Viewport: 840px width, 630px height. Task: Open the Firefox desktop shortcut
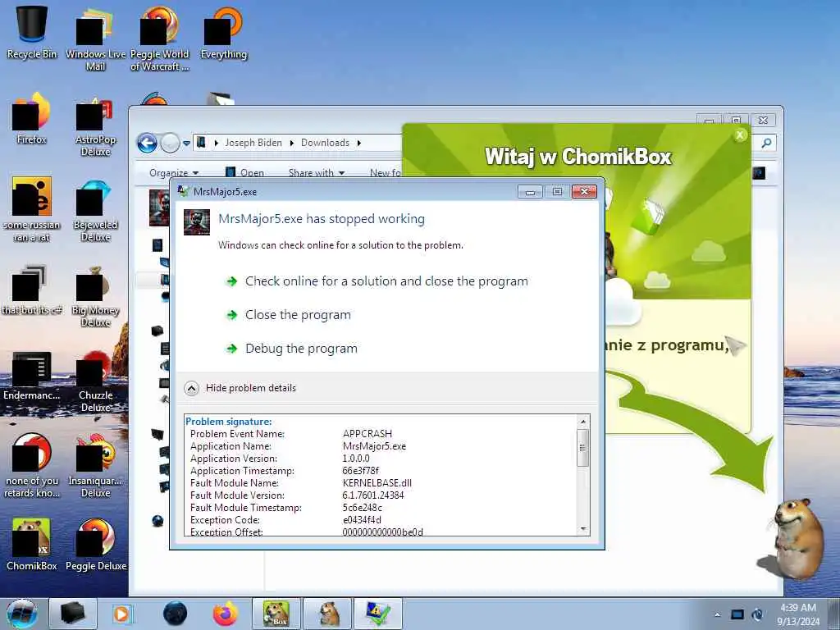32,118
